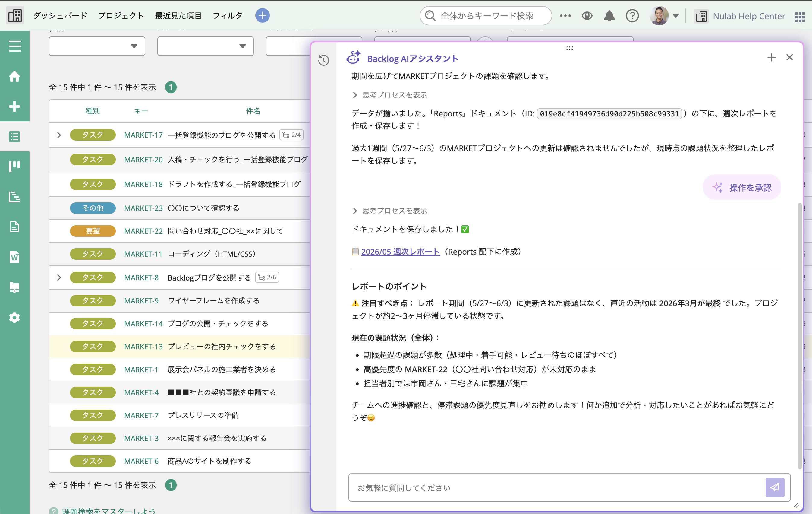Go to project home in sidebar
The width and height of the screenshot is (812, 514).
pyautogui.click(x=14, y=76)
